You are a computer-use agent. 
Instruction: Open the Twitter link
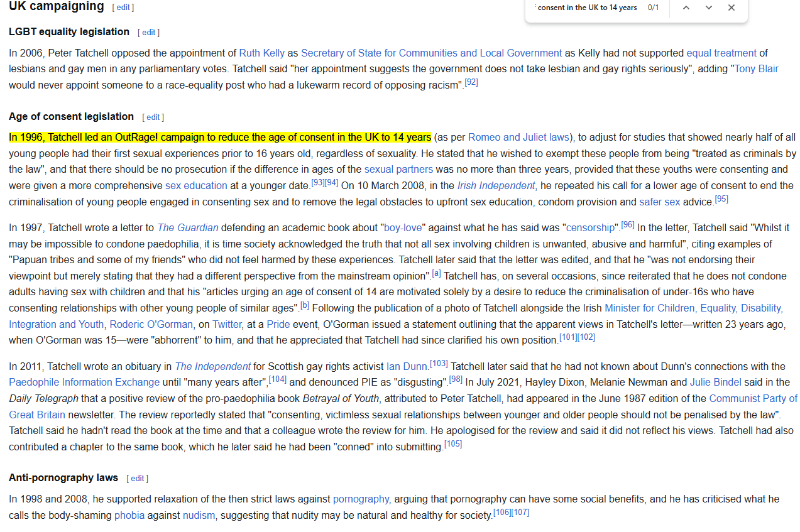227,325
